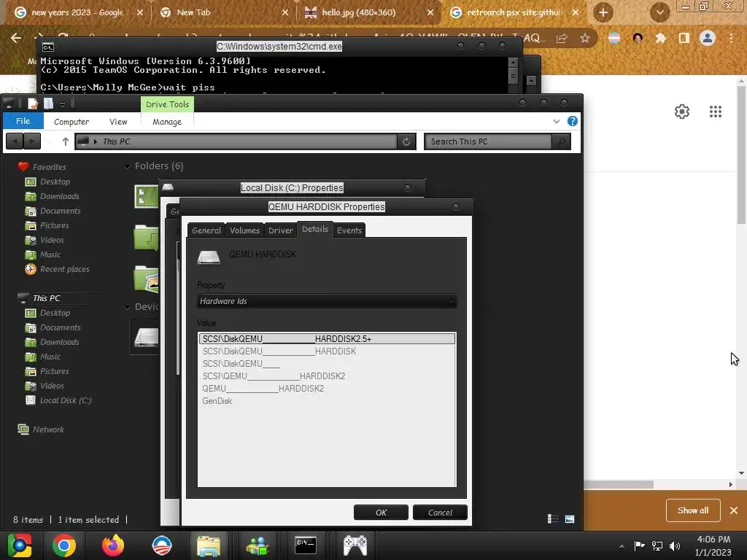Switch to the new years 2023 Google tab

click(77, 12)
